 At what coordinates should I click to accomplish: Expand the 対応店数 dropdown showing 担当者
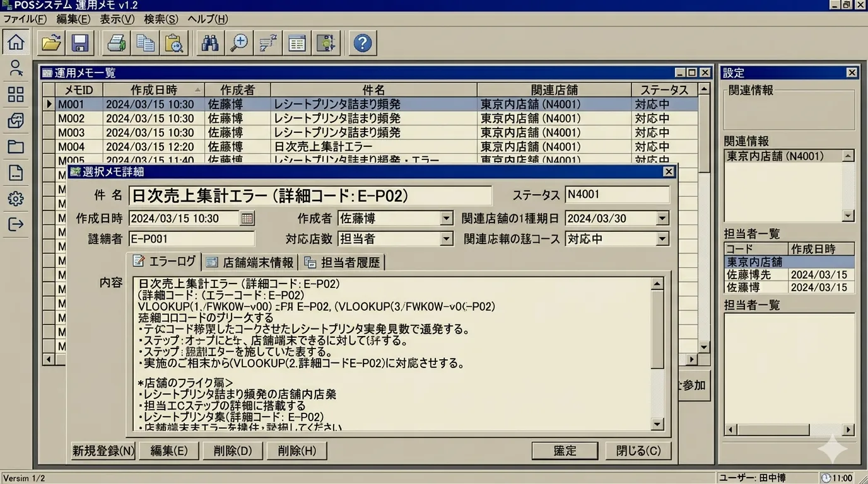[x=447, y=239]
